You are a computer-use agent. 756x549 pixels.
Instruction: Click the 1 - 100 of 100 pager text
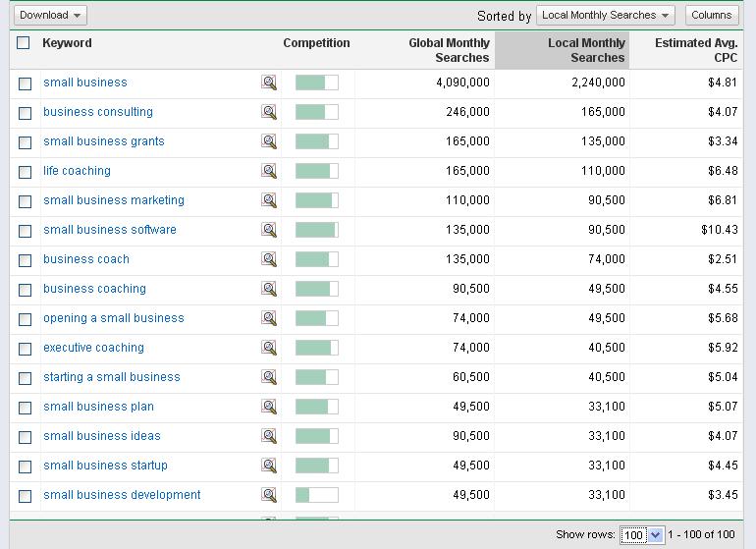click(x=702, y=534)
